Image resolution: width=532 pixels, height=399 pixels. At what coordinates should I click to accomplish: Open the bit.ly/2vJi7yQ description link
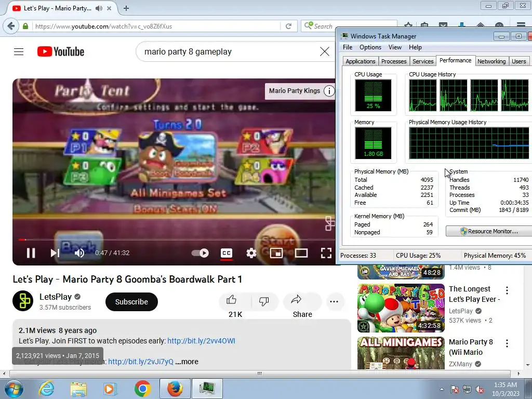pyautogui.click(x=141, y=362)
